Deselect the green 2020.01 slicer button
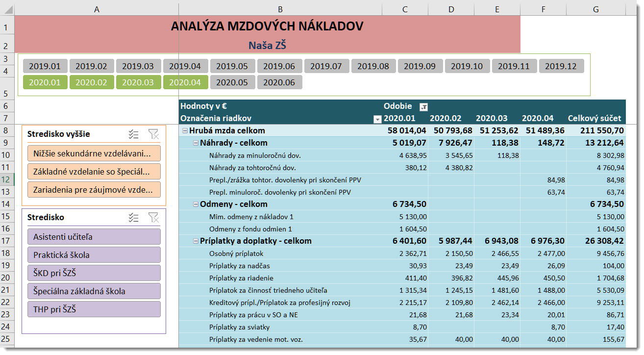Image resolution: width=644 pixels, height=355 pixels. pyautogui.click(x=45, y=82)
